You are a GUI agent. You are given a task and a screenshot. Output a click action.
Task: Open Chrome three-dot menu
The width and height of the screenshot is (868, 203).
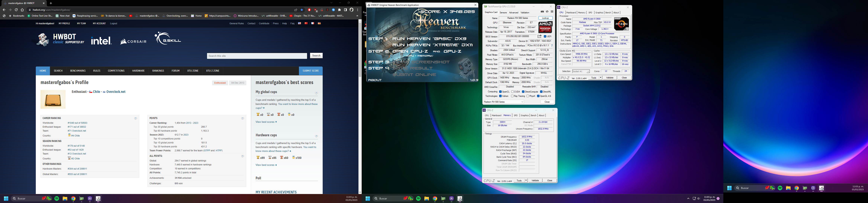click(358, 10)
